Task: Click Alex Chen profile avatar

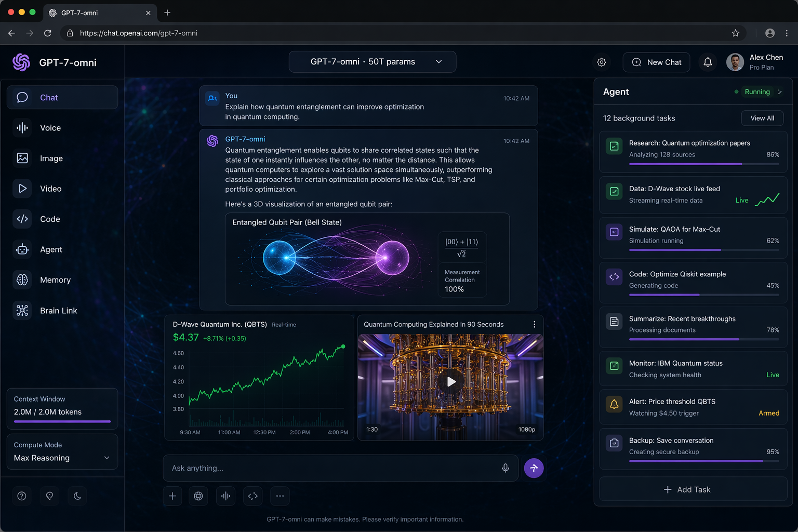Action: click(735, 62)
